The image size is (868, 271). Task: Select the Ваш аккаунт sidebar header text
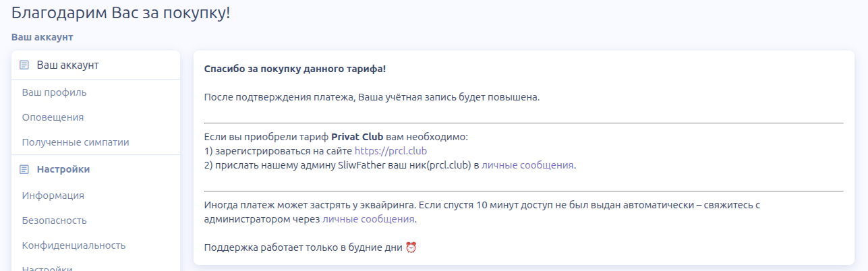67,65
